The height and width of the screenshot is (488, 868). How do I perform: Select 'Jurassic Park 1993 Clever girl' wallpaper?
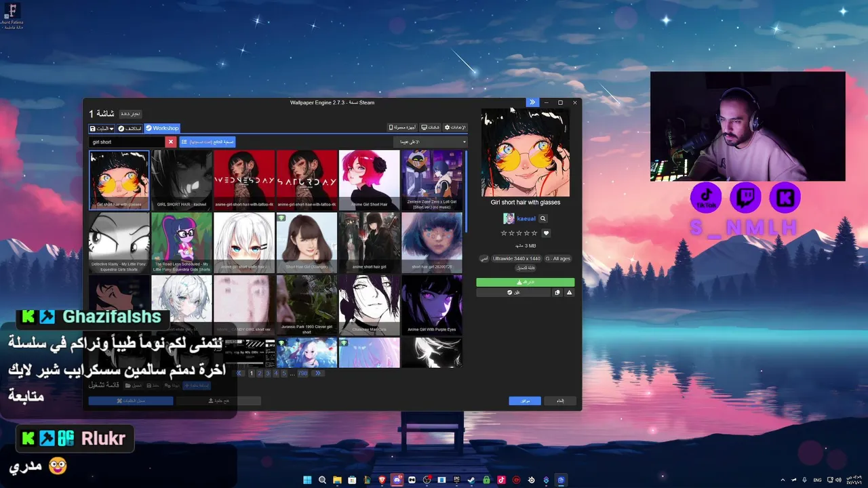point(307,305)
